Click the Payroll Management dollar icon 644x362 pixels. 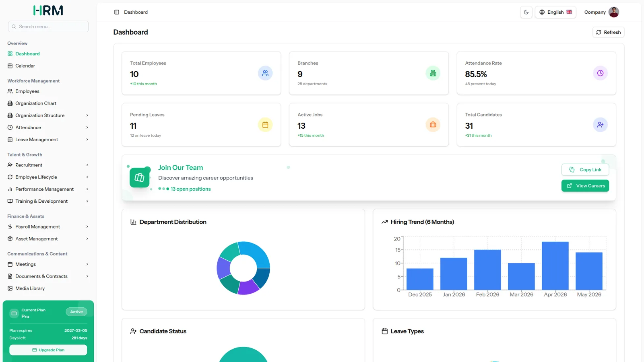(10, 227)
